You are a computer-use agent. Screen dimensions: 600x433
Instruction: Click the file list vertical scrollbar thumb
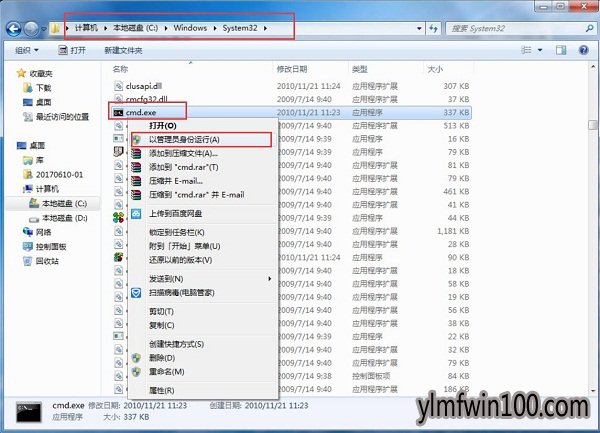coord(593,125)
